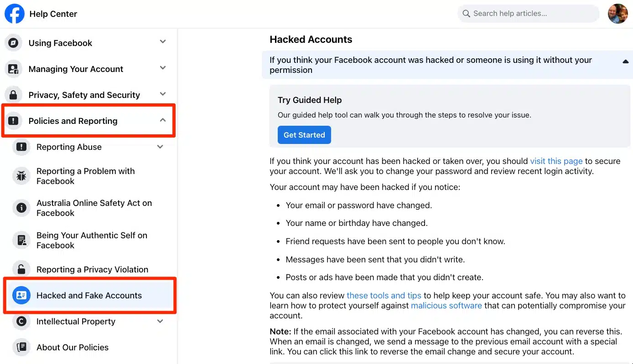Click the bug icon for Reporting a Problem

(21, 176)
